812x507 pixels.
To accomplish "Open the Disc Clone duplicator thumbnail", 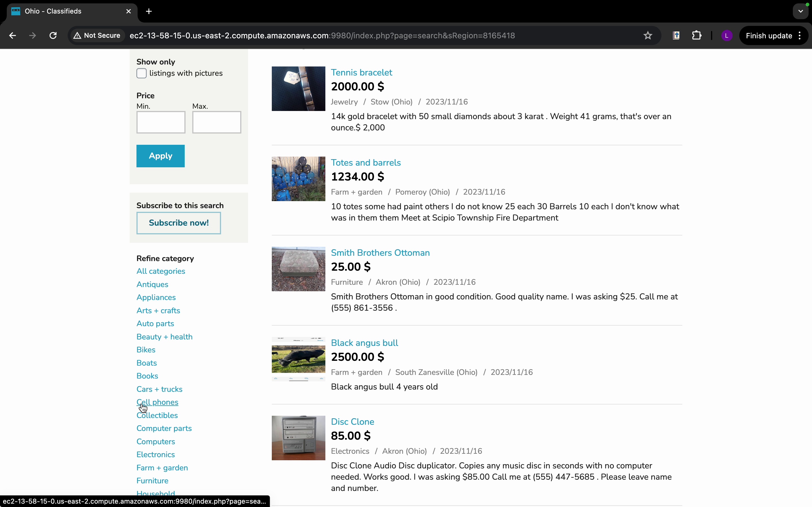I will (x=298, y=438).
